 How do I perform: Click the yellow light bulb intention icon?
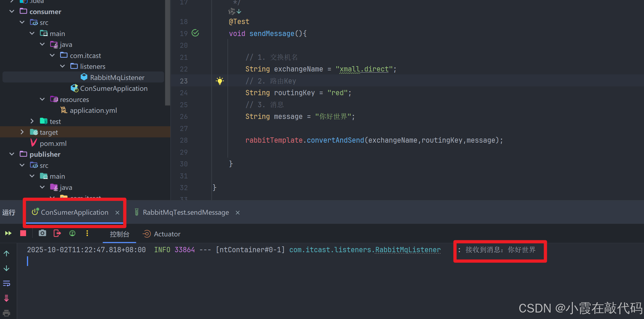220,81
